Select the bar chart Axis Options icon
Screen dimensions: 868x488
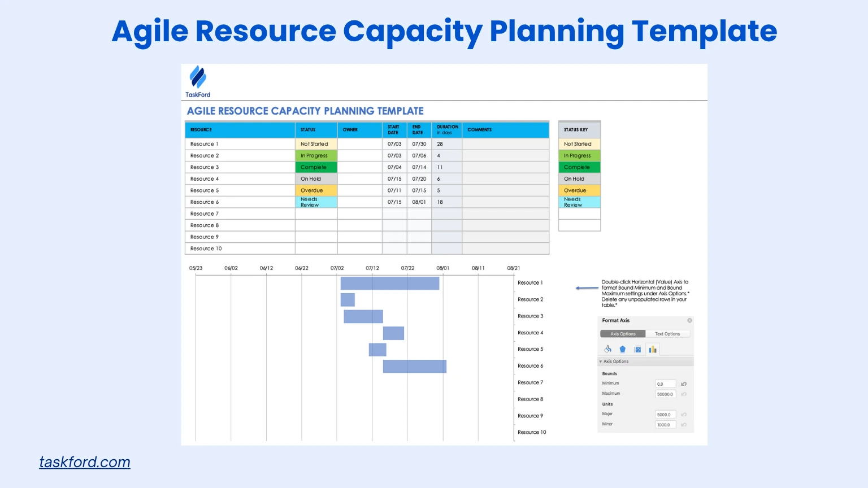pos(653,349)
